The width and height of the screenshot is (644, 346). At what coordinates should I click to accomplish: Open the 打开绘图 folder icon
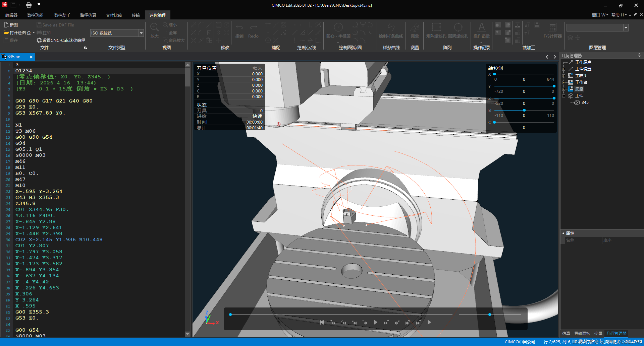[x=6, y=32]
